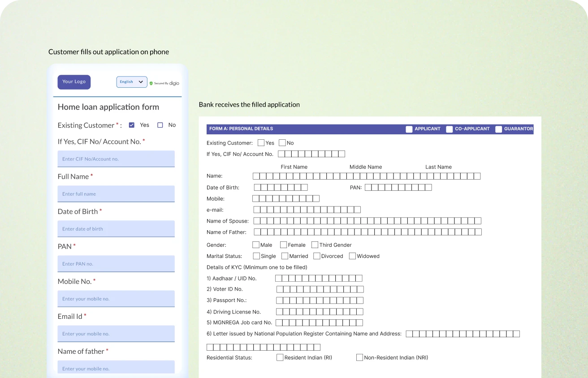Click the Your Logo button
Image resolution: width=588 pixels, height=378 pixels.
point(74,82)
